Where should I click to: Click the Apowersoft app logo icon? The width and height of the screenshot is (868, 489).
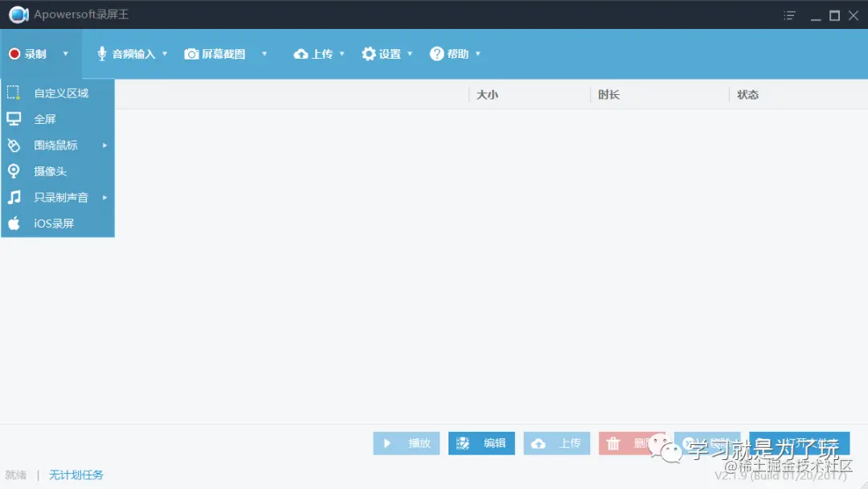pos(18,14)
